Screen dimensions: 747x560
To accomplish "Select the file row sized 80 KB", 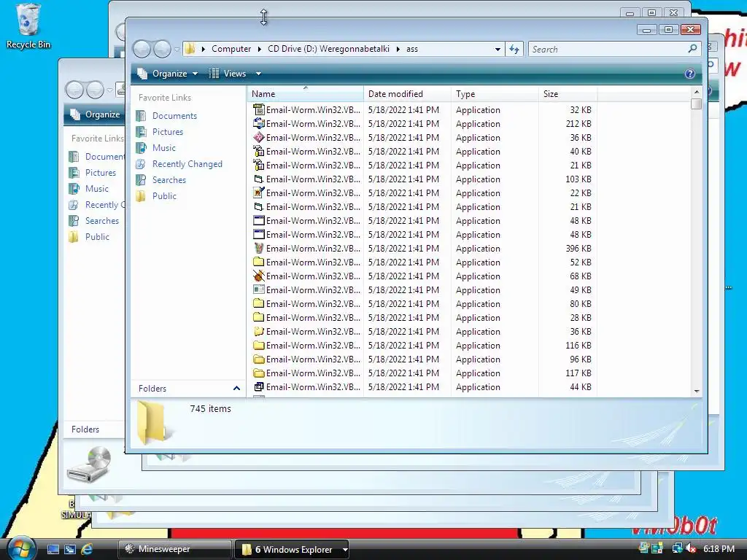I will (422, 304).
